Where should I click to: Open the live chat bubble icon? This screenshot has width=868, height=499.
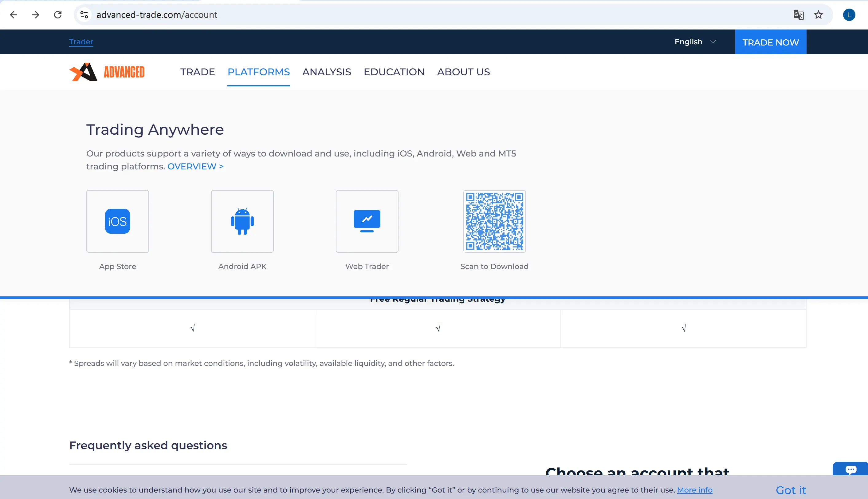click(x=850, y=469)
